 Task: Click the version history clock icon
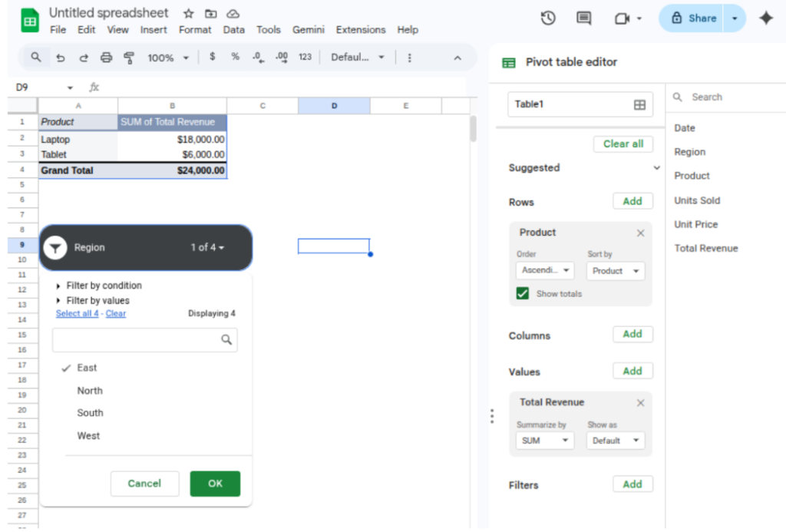548,18
